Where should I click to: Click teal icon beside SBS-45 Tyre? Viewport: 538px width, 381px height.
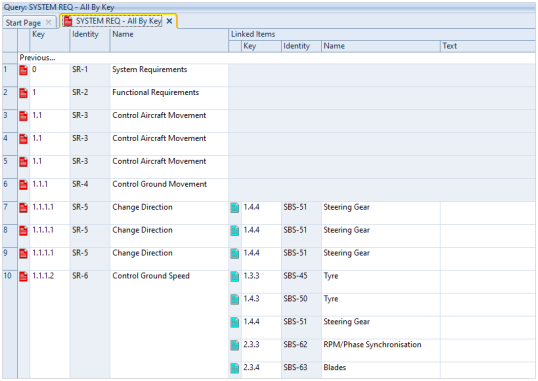(235, 277)
